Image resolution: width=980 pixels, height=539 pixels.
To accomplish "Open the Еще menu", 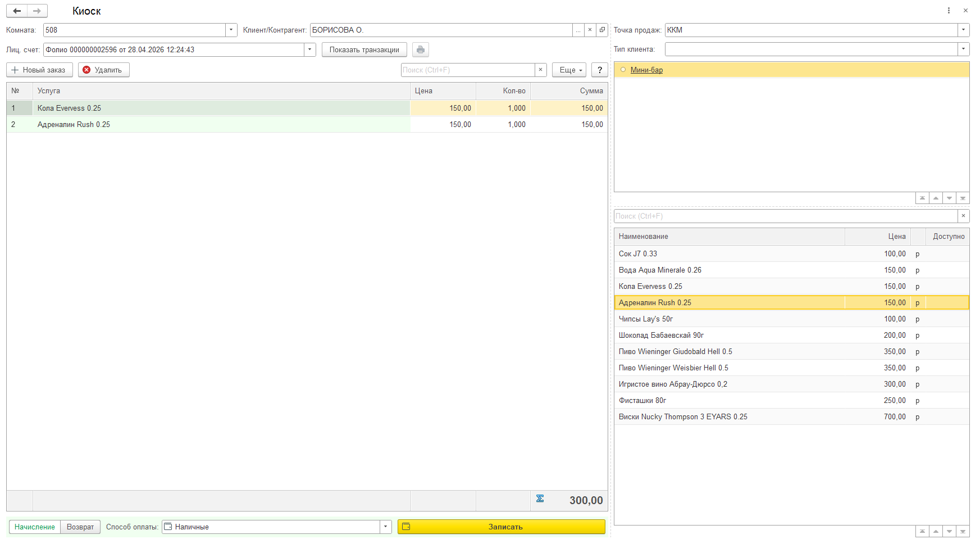I will (569, 70).
